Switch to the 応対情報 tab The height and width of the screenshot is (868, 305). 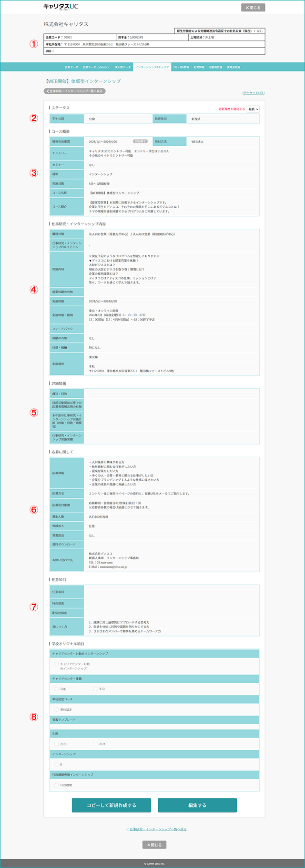pyautogui.click(x=199, y=67)
